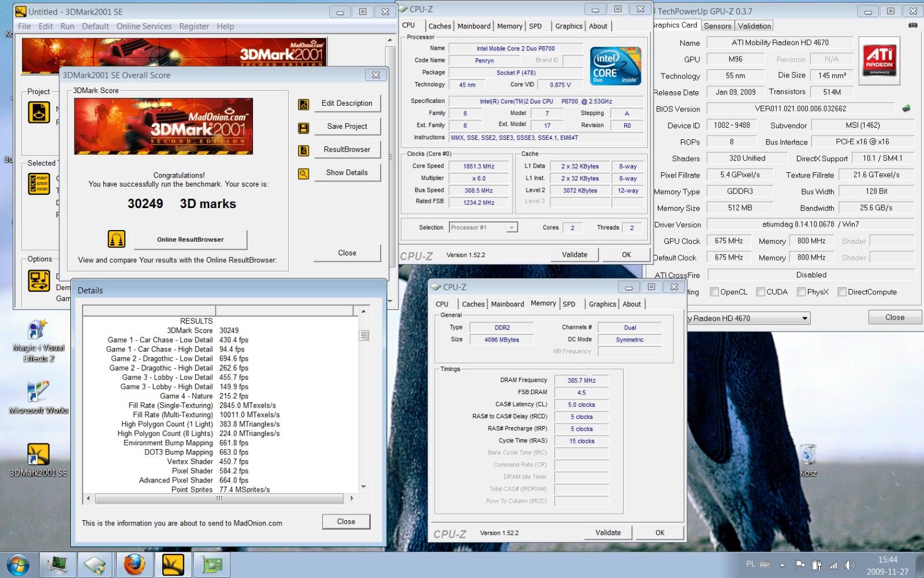Viewport: 924px width, 578px height.
Task: Click the Intel Core 2 Duo logo
Action: click(x=616, y=66)
